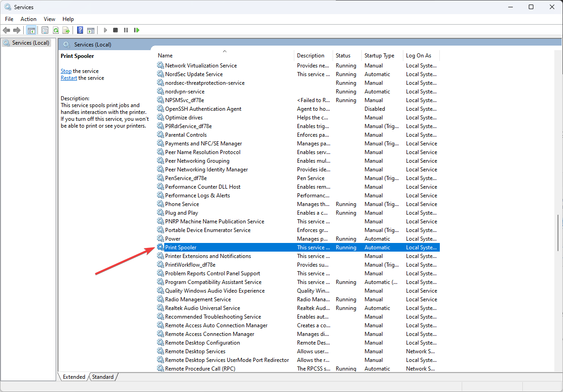This screenshot has width=563, height=392.
Task: Sort by the Description column header
Action: pyautogui.click(x=313, y=56)
